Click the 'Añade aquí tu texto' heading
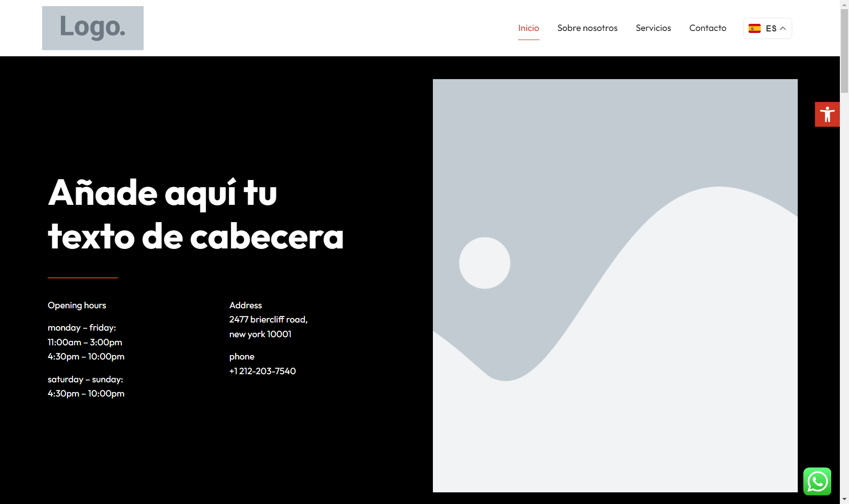The width and height of the screenshot is (849, 504). coord(195,214)
